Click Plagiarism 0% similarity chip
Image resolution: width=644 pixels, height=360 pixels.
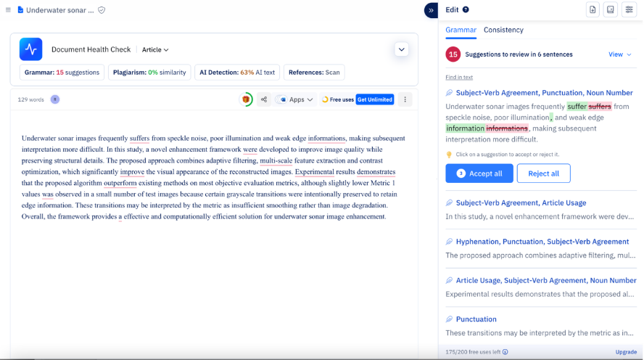coord(149,73)
